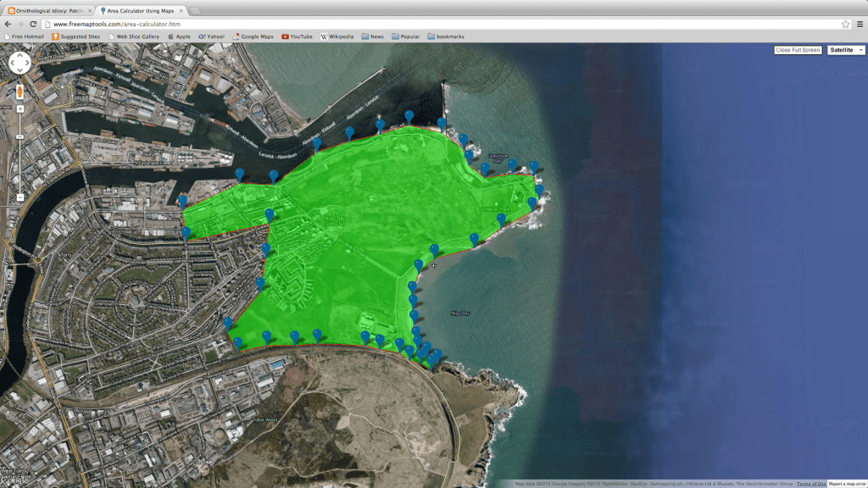Image resolution: width=868 pixels, height=488 pixels.
Task: Click the map pan control wheel
Action: (x=19, y=63)
